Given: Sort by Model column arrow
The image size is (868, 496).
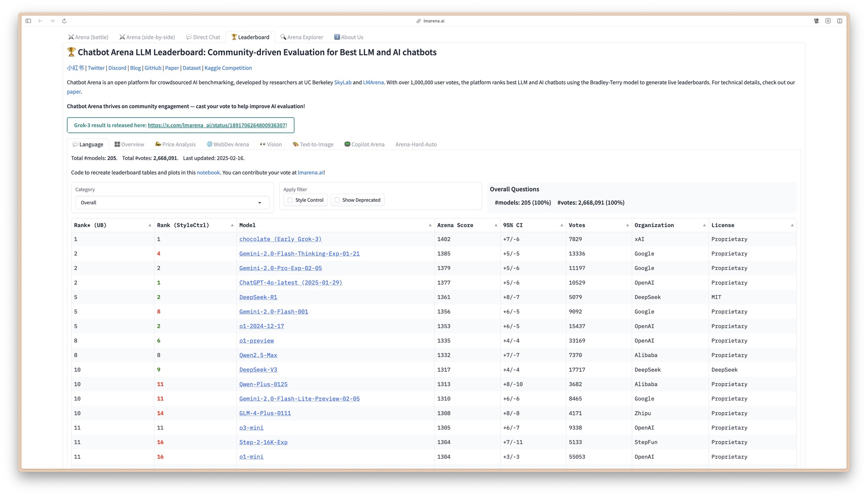Looking at the screenshot, I should tap(430, 225).
